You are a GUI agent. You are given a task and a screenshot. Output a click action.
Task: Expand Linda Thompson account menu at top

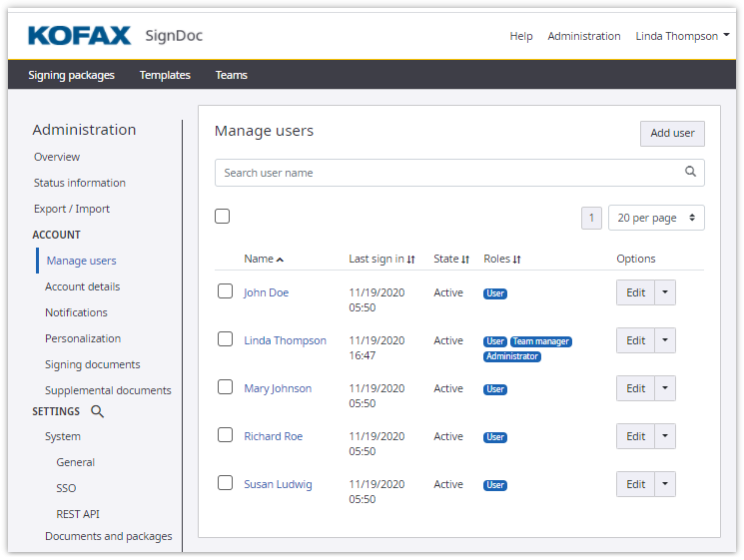click(682, 36)
